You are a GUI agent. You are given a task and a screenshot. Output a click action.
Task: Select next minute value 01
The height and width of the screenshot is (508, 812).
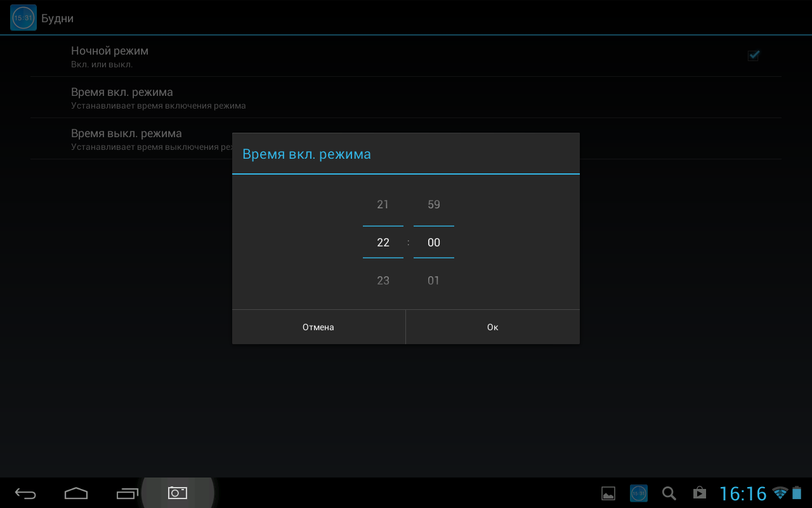[434, 281]
